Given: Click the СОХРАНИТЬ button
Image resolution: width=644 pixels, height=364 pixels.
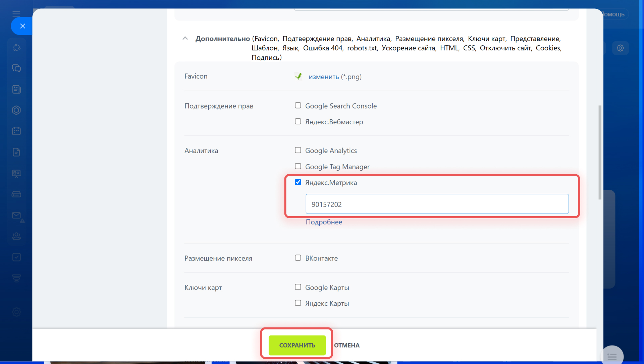Looking at the screenshot, I should tap(297, 345).
